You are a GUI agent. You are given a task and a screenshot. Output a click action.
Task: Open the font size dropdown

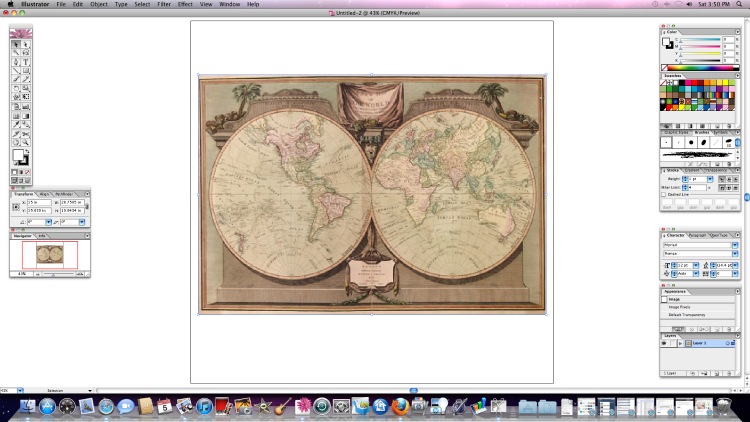point(696,266)
